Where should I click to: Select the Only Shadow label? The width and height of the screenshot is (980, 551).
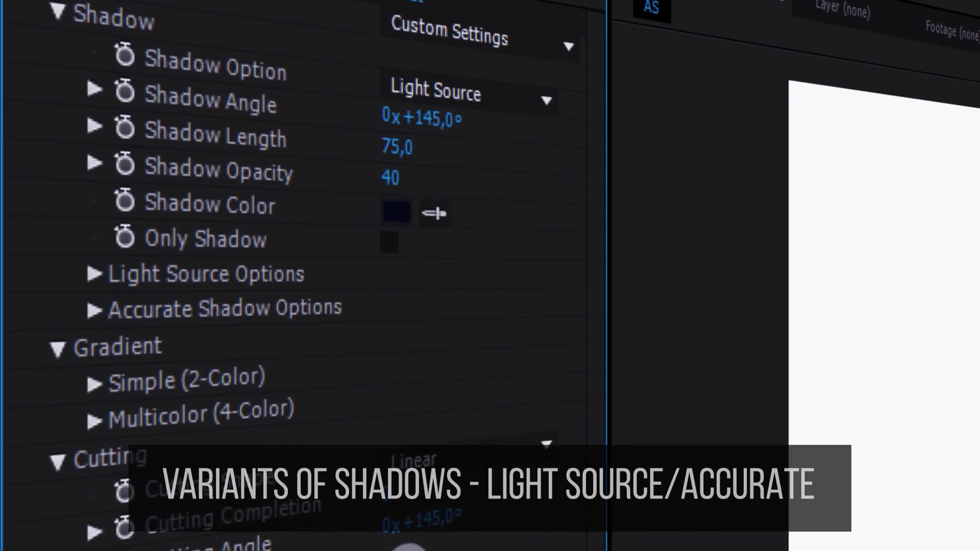tap(206, 239)
